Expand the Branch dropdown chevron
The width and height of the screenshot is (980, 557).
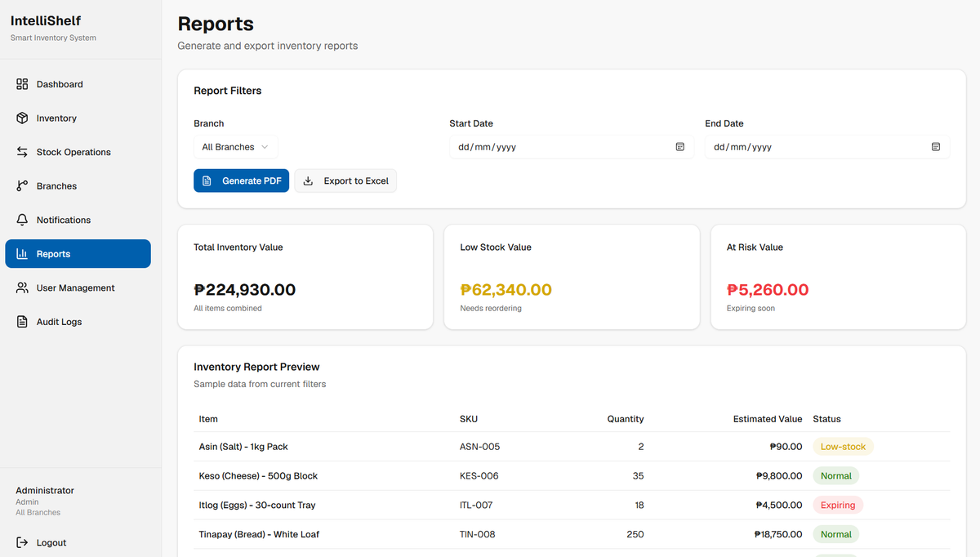point(265,147)
